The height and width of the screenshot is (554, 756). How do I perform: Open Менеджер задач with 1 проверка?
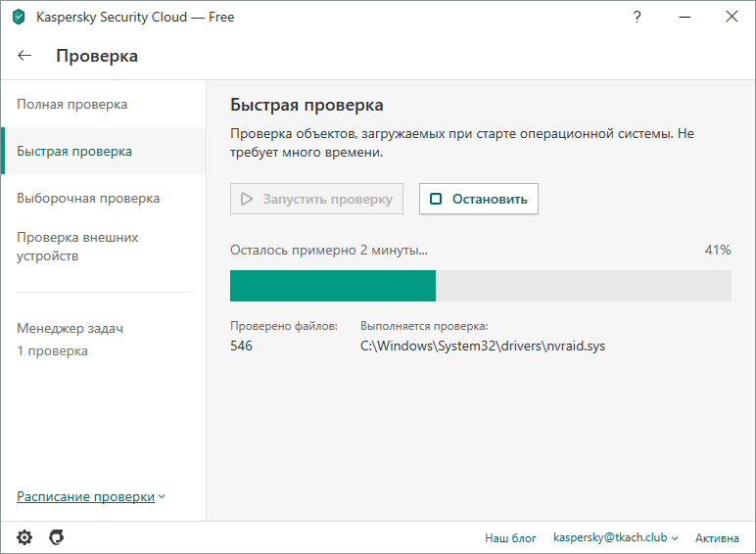(70, 339)
